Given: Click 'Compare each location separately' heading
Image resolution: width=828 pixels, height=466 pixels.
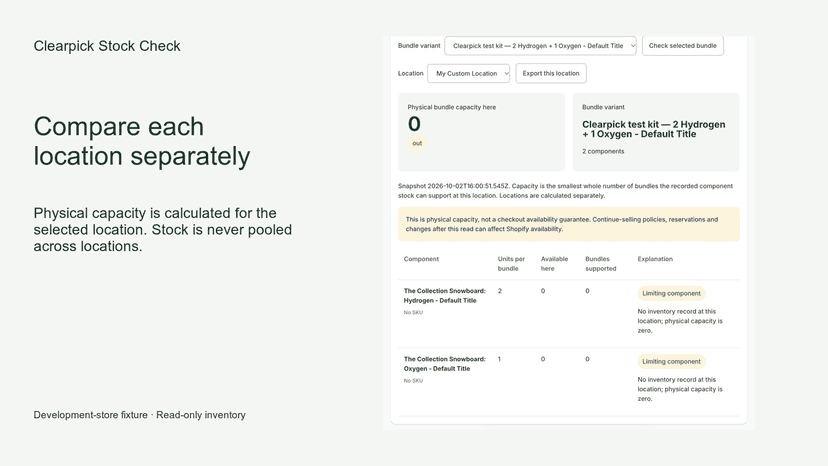Looking at the screenshot, I should tap(142, 141).
